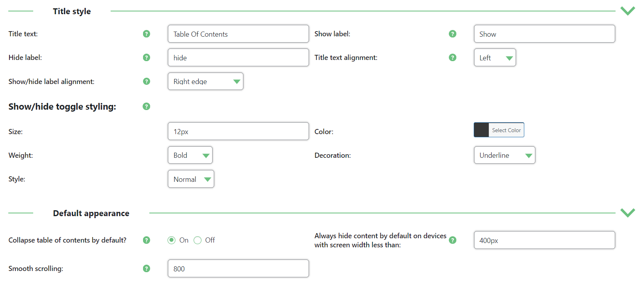Open help icon next to Hide label
The width and height of the screenshot is (644, 284).
pos(147,58)
